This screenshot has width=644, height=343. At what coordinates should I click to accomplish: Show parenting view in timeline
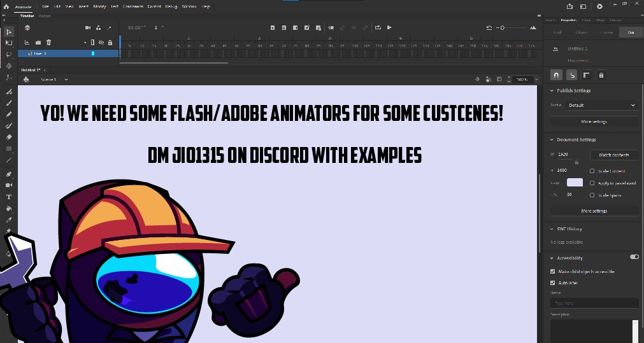point(98,27)
